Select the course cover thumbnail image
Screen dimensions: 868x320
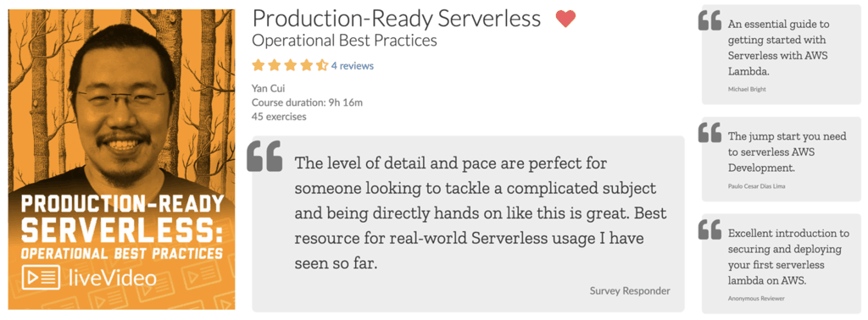pos(121,160)
